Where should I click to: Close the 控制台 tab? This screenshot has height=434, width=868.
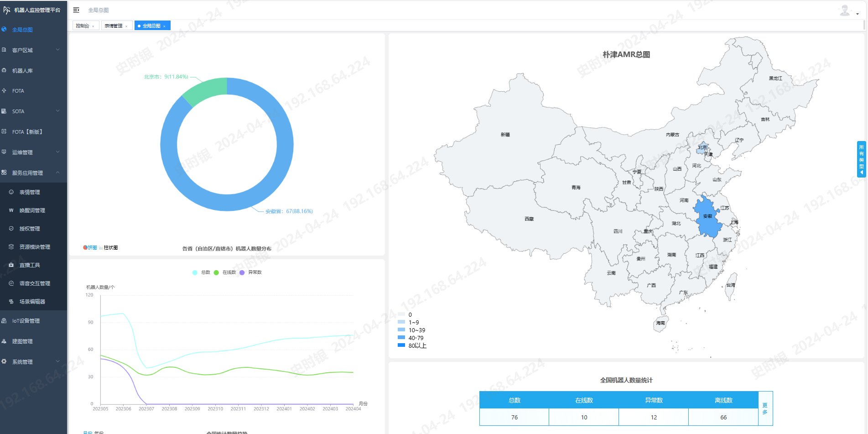pos(93,26)
